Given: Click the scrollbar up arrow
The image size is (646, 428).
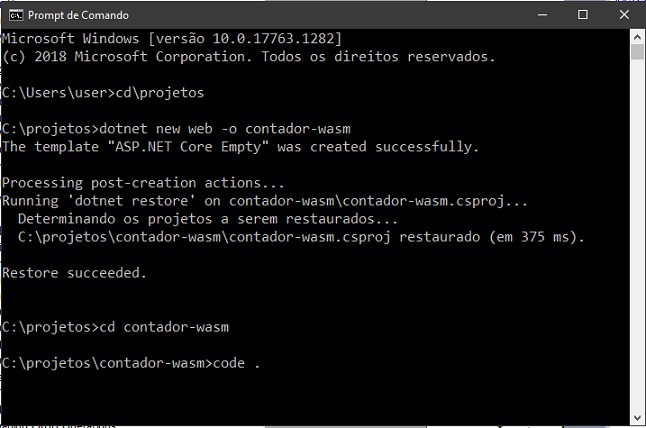Looking at the screenshot, I should pyautogui.click(x=637, y=36).
